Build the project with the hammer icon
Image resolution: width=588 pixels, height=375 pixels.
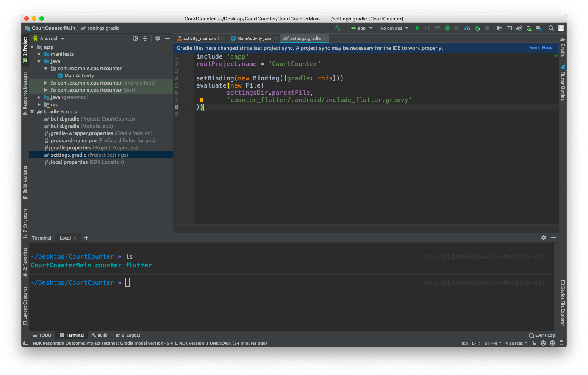[x=338, y=28]
